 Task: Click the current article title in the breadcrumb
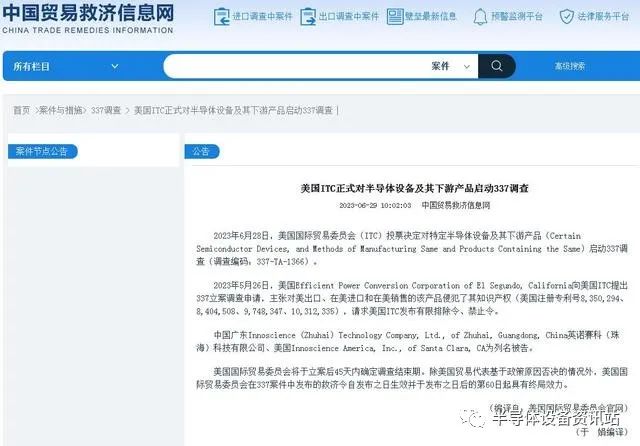(x=233, y=110)
